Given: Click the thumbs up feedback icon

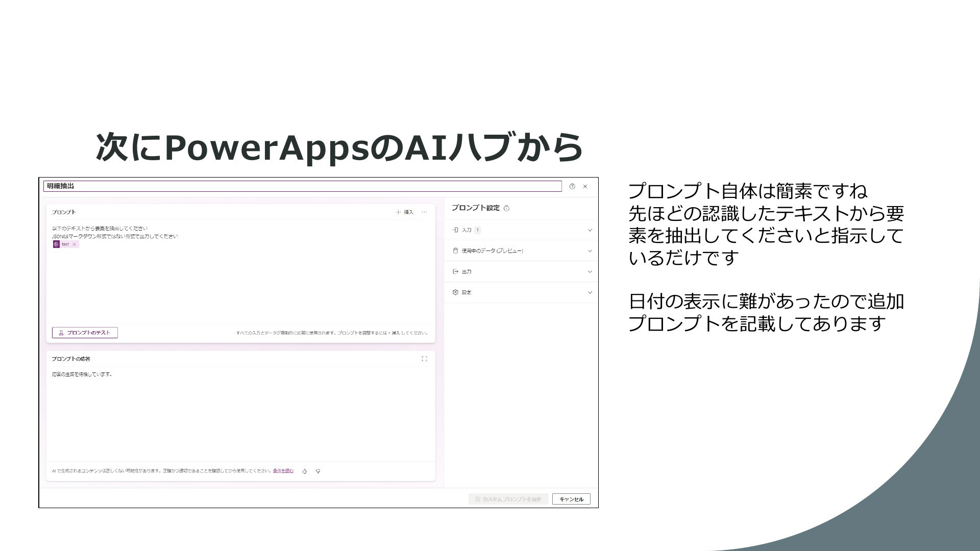Looking at the screenshot, I should (305, 471).
